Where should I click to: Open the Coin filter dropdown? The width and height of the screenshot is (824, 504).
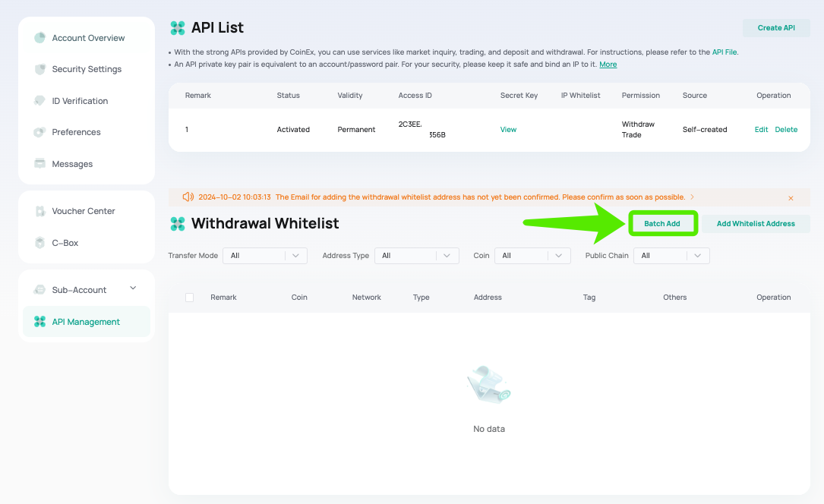click(x=532, y=256)
